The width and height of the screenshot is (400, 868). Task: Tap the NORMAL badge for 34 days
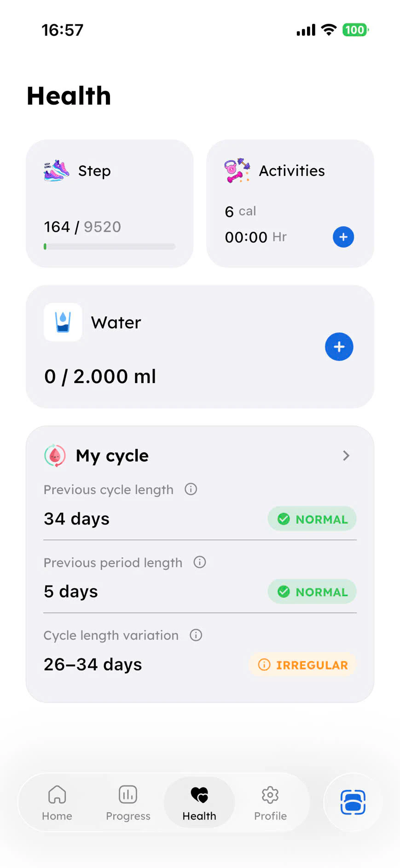[x=312, y=518]
